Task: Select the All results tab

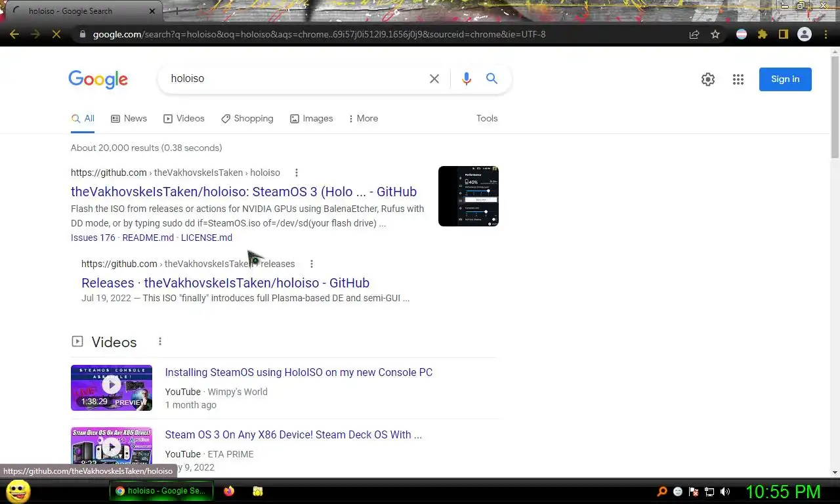Action: (x=83, y=119)
